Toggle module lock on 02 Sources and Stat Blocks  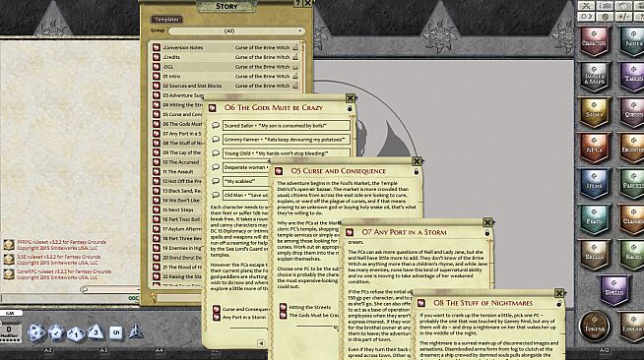[295, 86]
